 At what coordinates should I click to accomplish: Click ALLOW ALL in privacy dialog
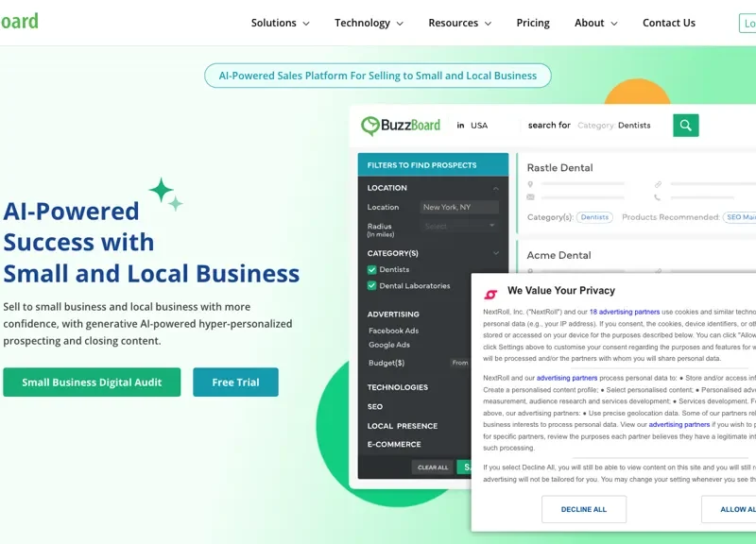729,509
